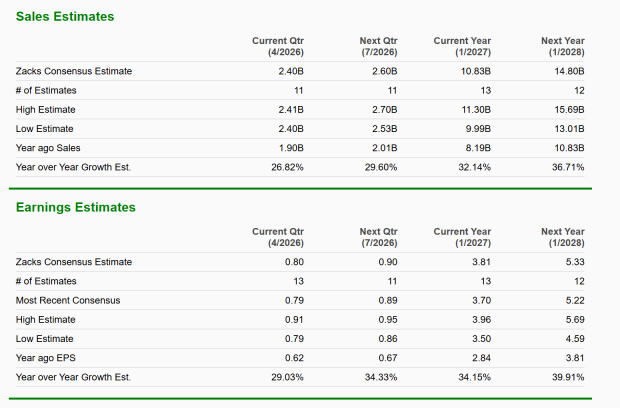Select the Year ago EPS row label
The width and height of the screenshot is (620, 408).
[44, 357]
